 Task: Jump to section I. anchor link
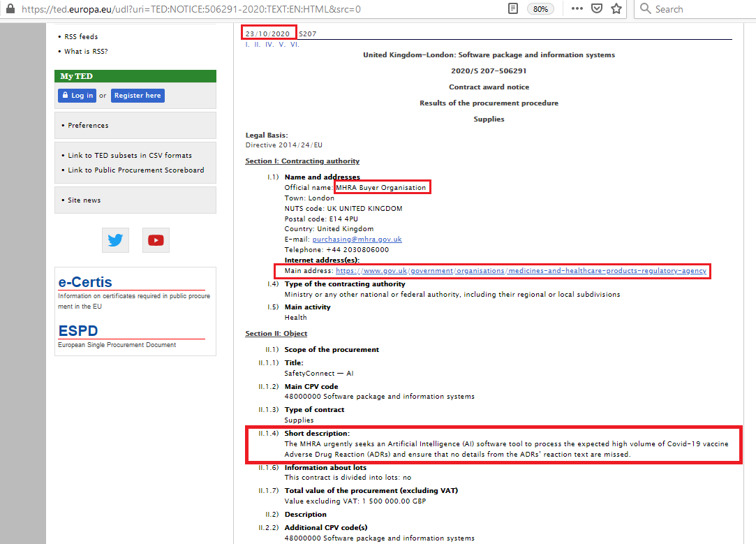pyautogui.click(x=247, y=45)
